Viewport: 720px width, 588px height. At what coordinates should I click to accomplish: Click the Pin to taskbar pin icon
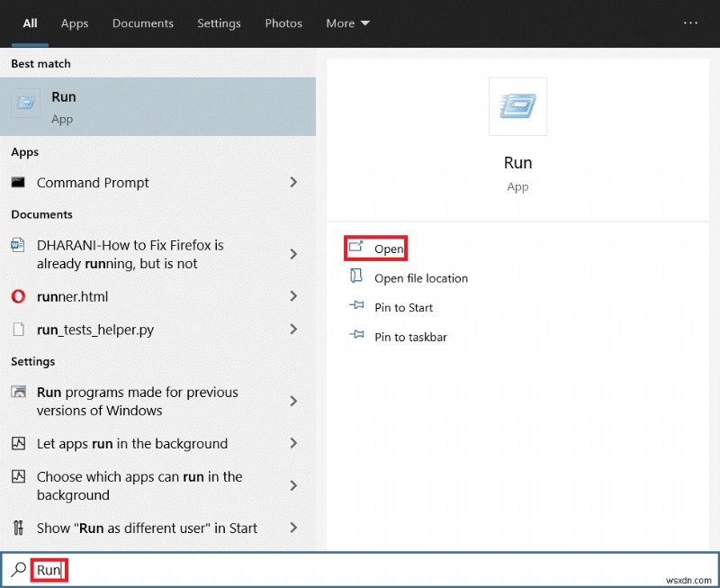pyautogui.click(x=356, y=337)
